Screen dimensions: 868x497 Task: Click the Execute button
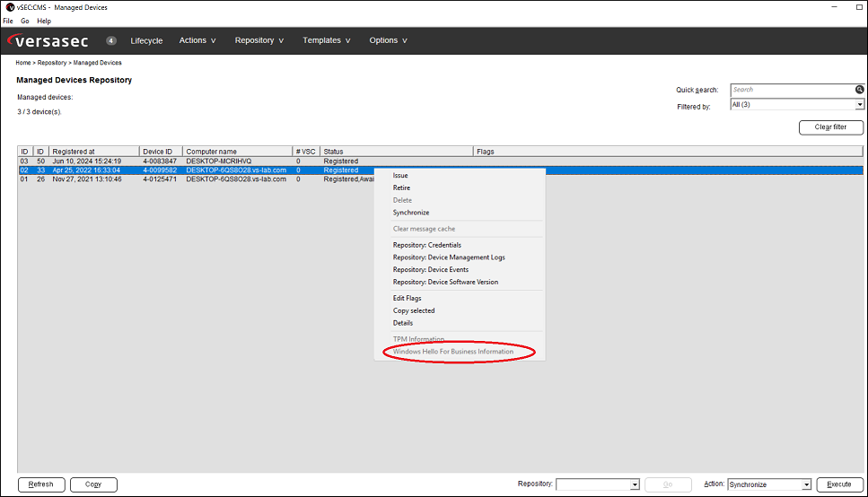tap(840, 484)
